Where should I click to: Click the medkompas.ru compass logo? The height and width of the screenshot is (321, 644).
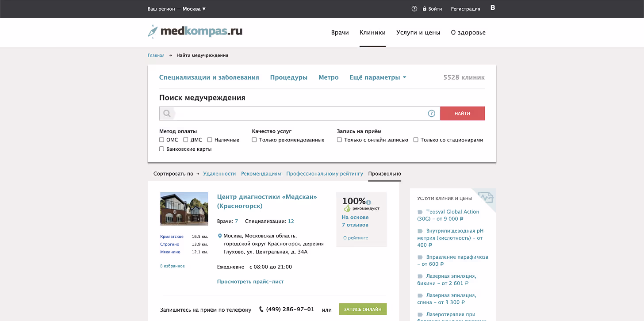tap(195, 31)
